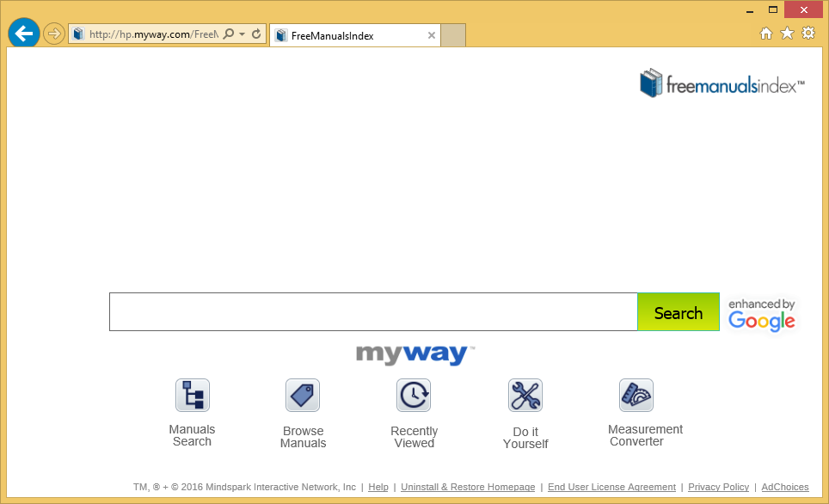
Task: Open the AdChoices footer link
Action: 785,487
